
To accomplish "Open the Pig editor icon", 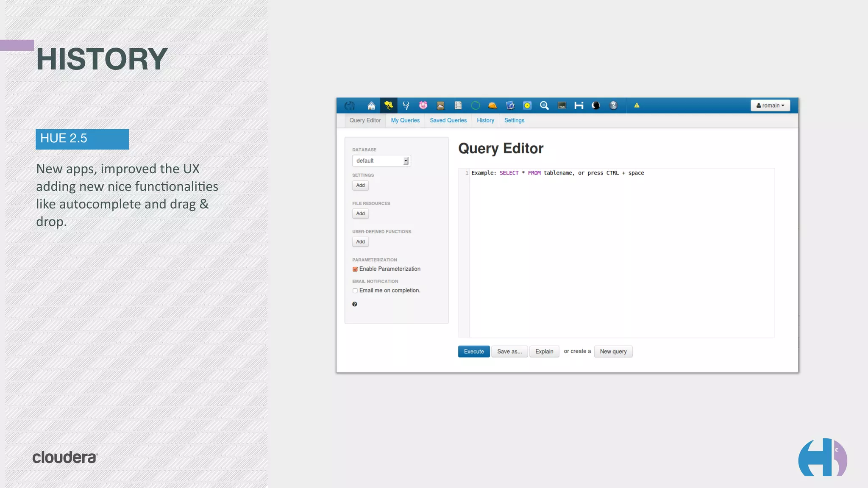I will 423,105.
